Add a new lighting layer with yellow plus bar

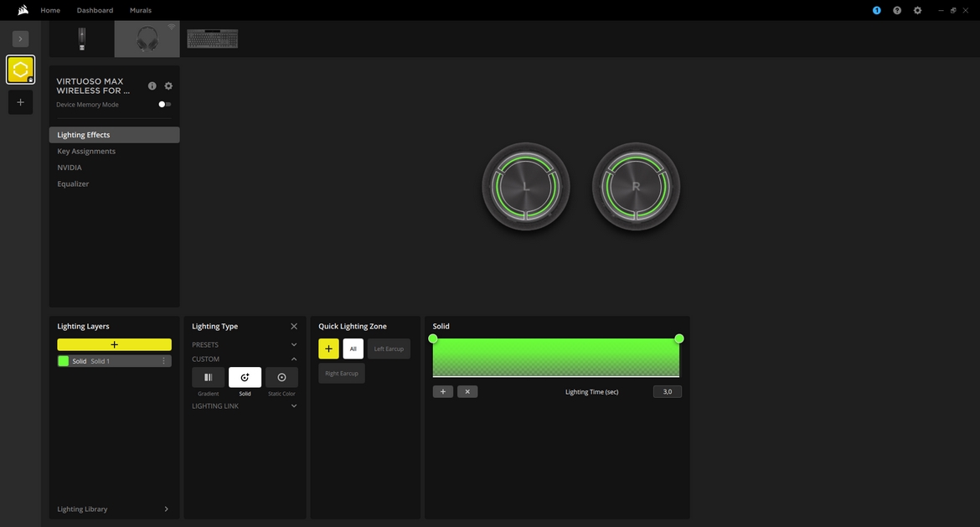point(115,344)
